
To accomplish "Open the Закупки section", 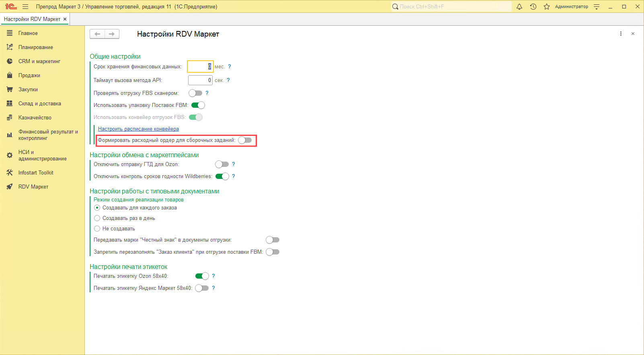I will (x=42, y=89).
